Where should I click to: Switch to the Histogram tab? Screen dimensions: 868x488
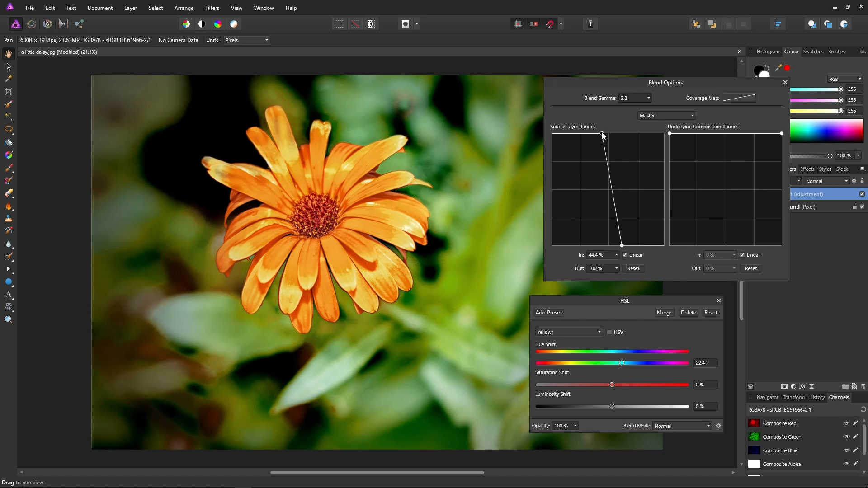coord(768,52)
